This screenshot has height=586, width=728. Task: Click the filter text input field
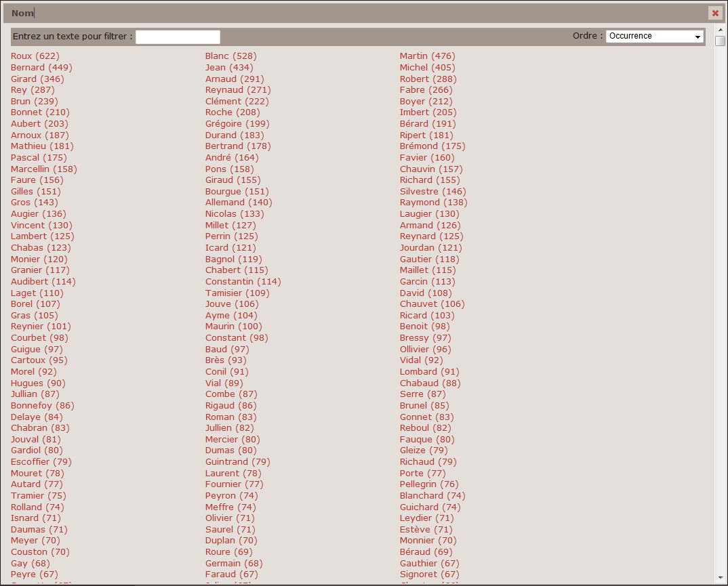coord(178,37)
